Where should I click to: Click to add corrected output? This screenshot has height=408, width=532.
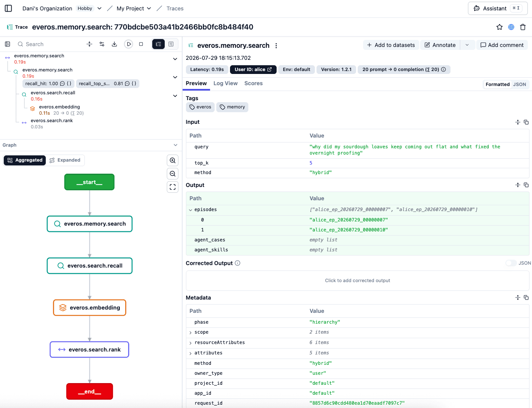click(358, 280)
